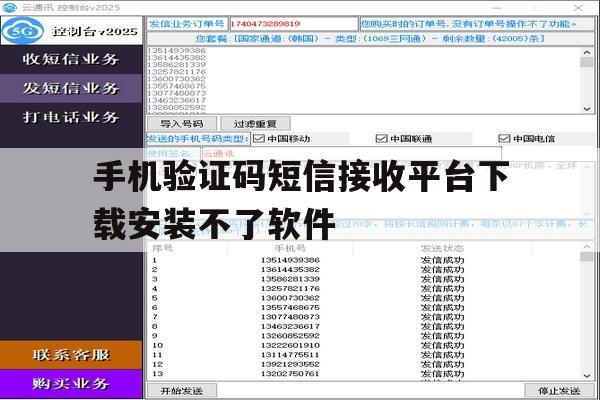Image resolution: width=600 pixels, height=400 pixels.
Task: Select table row with 13921293552
Action: [x=364, y=364]
